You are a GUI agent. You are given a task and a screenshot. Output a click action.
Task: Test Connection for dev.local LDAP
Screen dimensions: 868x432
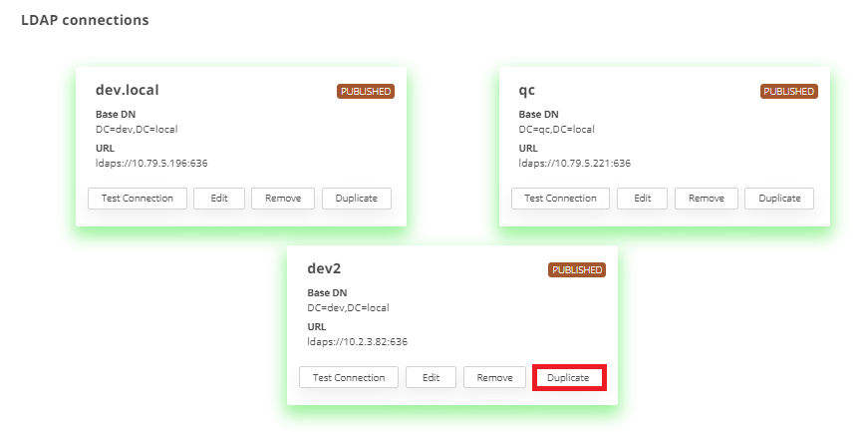click(x=138, y=198)
